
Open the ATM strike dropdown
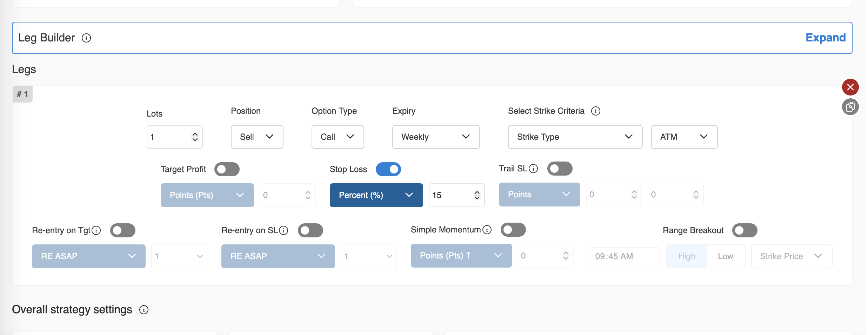point(684,137)
